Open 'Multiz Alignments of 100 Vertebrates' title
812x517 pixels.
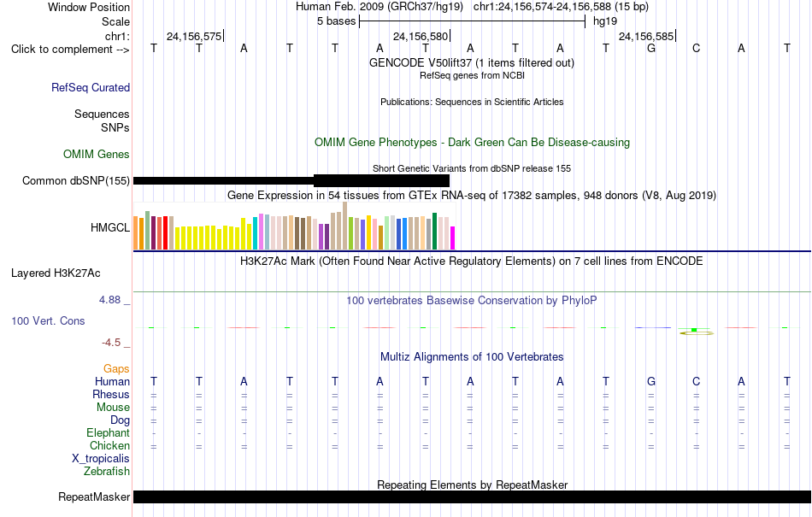click(472, 356)
